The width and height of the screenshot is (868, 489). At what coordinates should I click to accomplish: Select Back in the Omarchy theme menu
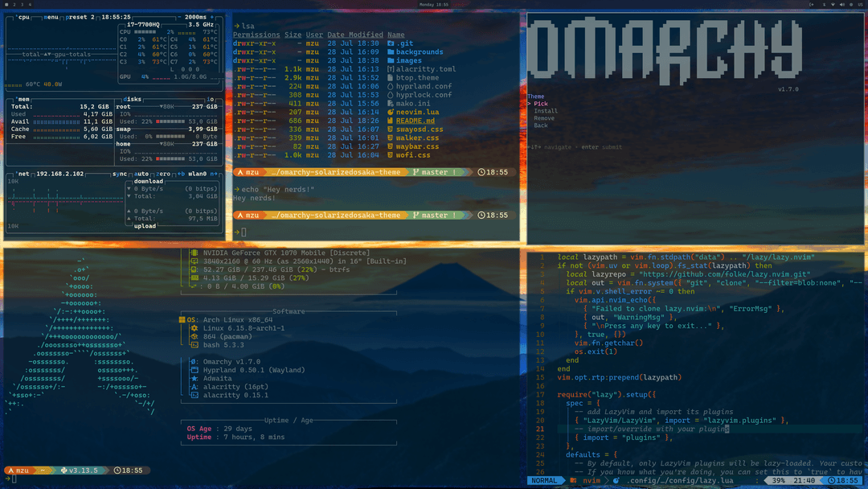(540, 126)
